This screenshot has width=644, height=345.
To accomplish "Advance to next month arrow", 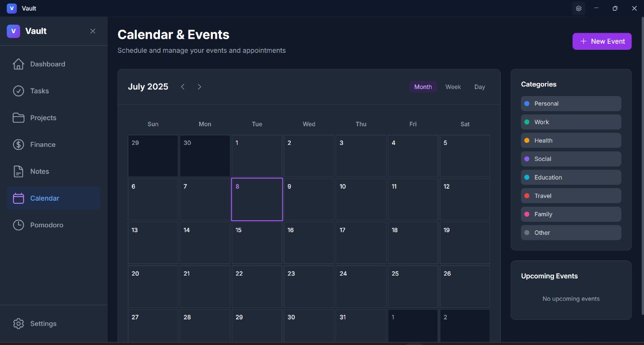I will [x=199, y=87].
